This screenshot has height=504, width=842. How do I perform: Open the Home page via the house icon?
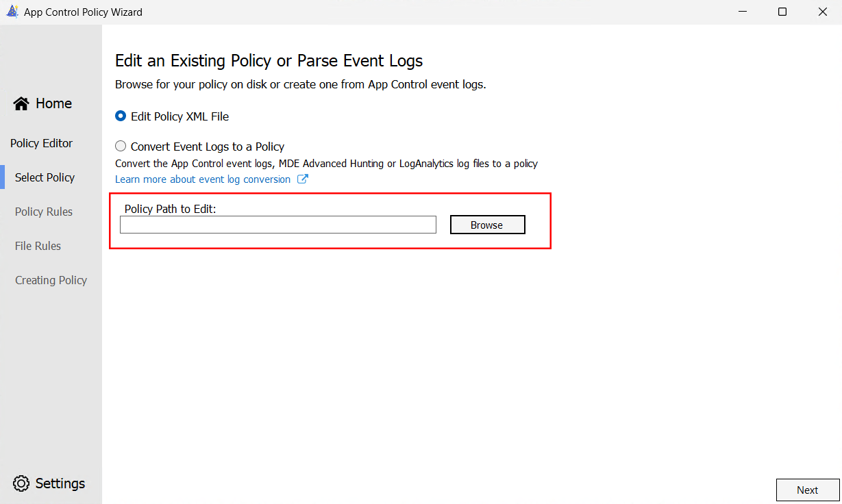(21, 103)
